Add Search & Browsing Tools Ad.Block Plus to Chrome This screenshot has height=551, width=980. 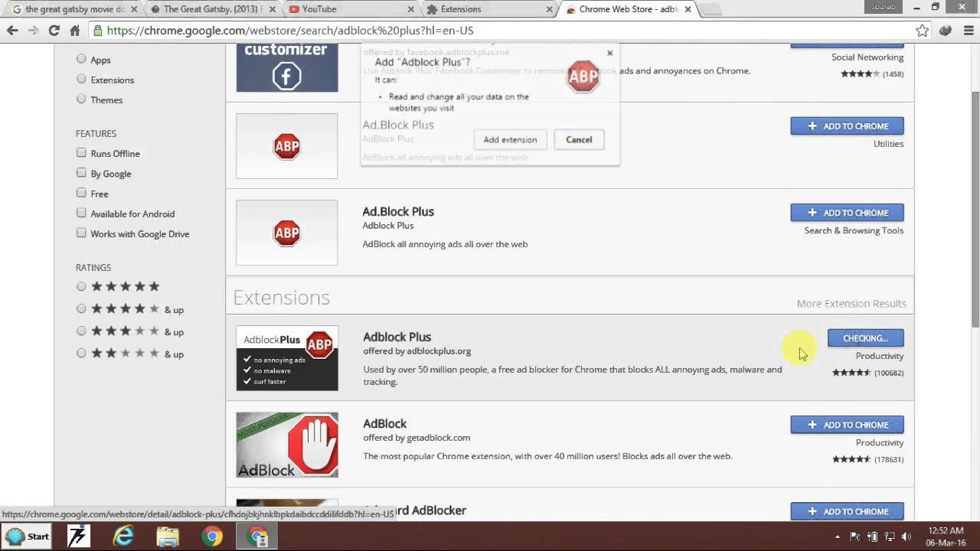(847, 212)
